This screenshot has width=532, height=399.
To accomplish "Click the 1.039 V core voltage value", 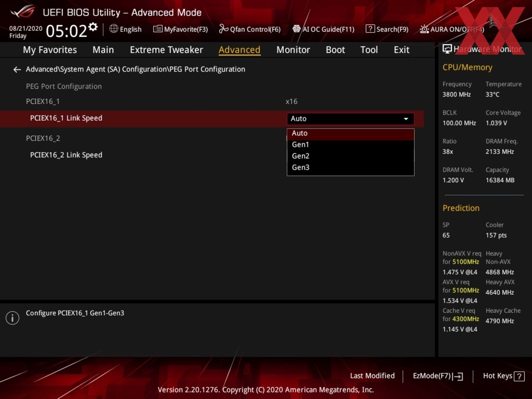I will point(496,123).
